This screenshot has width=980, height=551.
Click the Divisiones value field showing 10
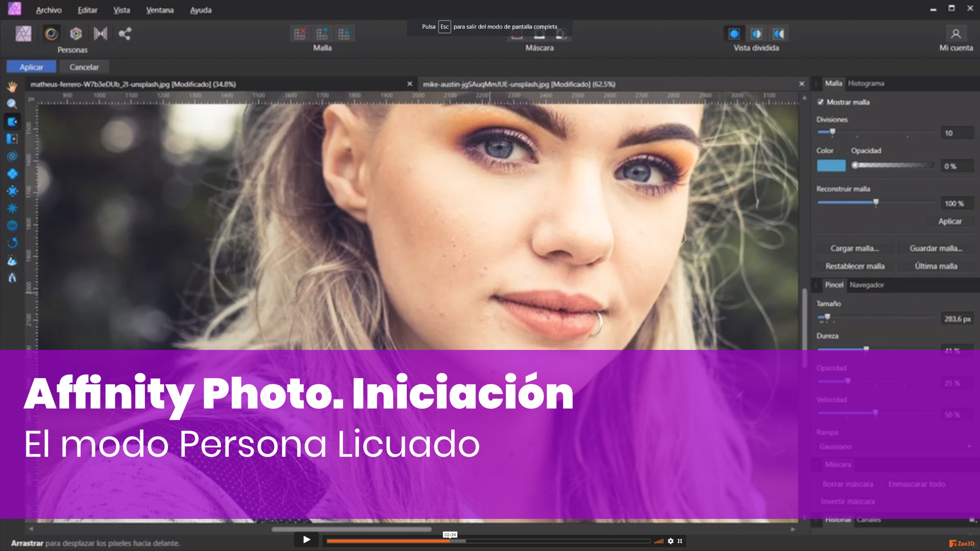pos(957,133)
